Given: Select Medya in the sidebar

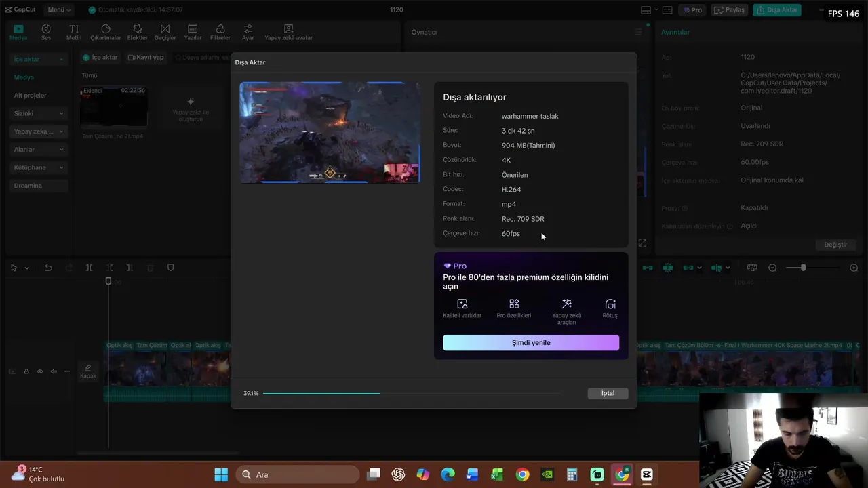Looking at the screenshot, I should pyautogui.click(x=24, y=77).
